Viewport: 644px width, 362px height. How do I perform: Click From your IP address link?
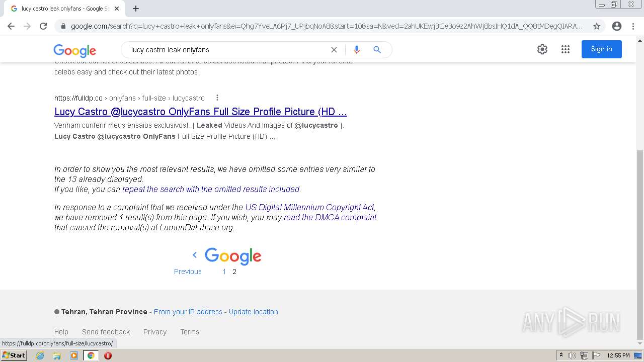pyautogui.click(x=188, y=312)
